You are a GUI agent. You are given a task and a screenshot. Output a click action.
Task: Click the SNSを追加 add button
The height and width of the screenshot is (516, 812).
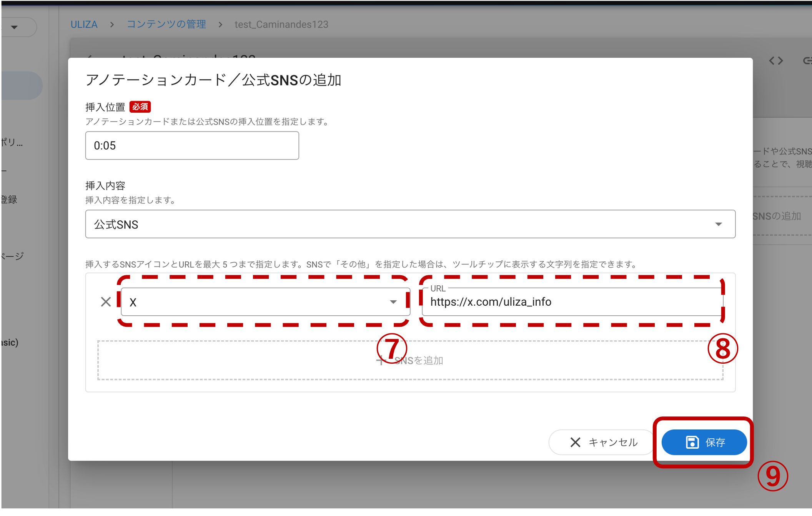[410, 360]
